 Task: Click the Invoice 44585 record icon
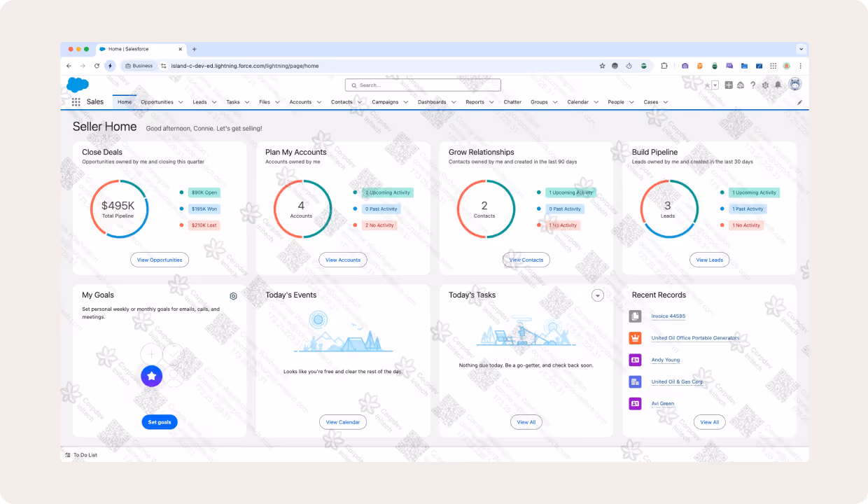point(635,316)
